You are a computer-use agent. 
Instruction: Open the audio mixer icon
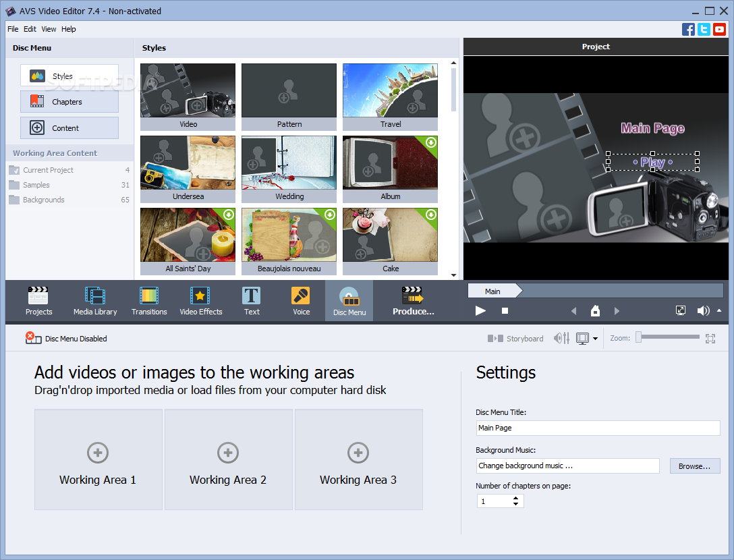[x=562, y=338]
